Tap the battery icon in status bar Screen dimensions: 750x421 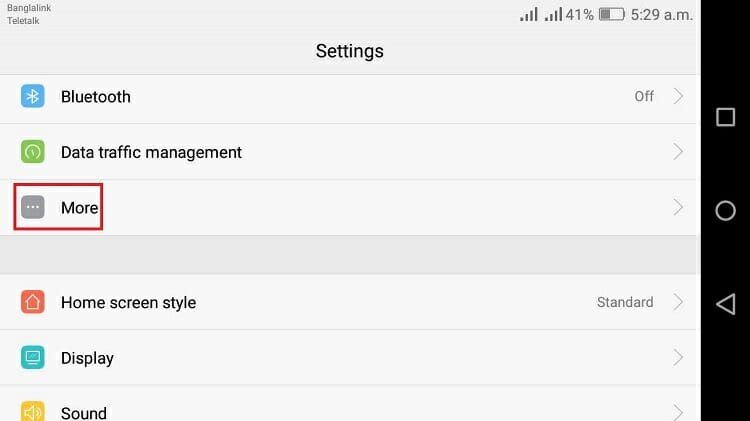[x=612, y=14]
